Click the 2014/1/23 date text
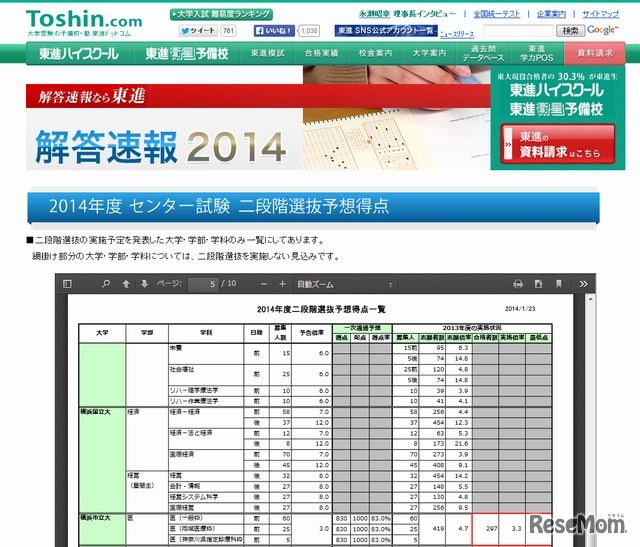 pyautogui.click(x=520, y=309)
